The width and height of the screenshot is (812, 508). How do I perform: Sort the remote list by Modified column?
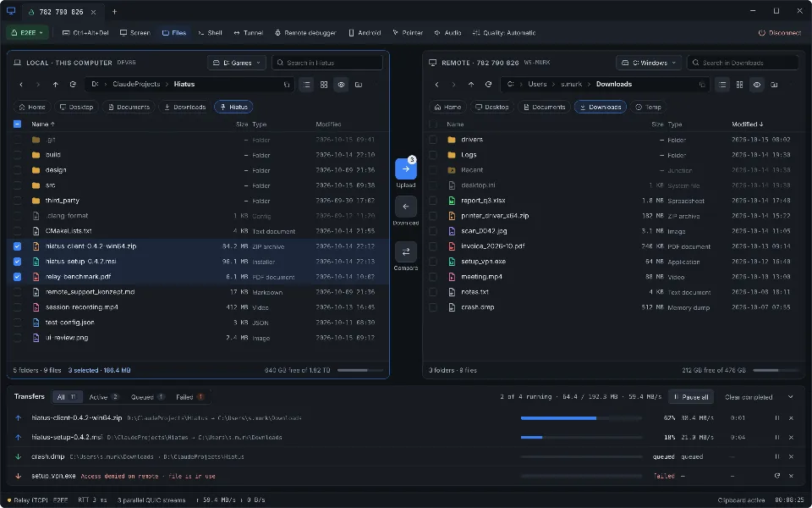pos(747,124)
